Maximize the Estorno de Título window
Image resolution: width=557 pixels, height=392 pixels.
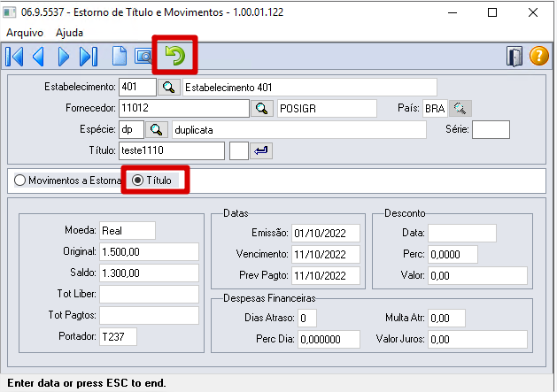click(x=492, y=12)
